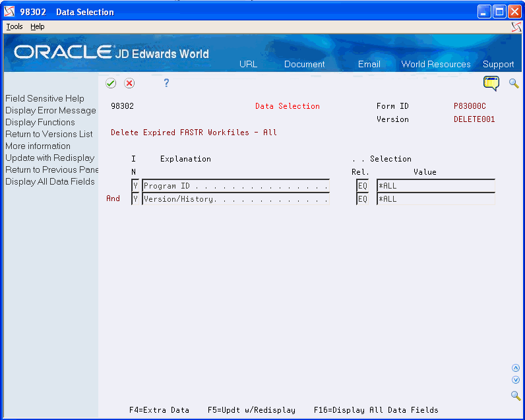Choose Return to Versions List

click(49, 134)
